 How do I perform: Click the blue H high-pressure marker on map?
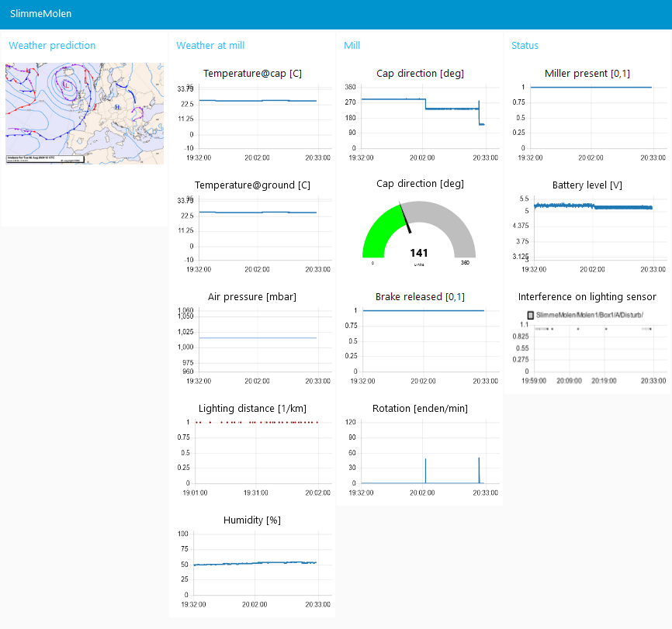pos(117,107)
